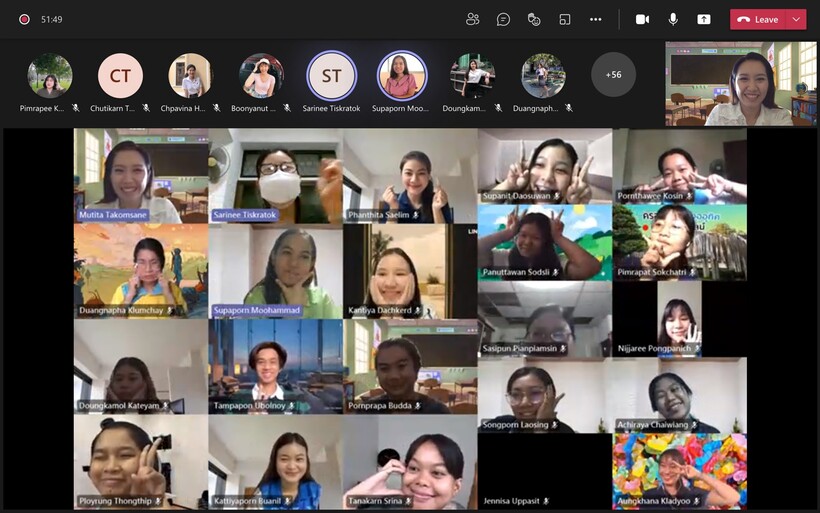The height and width of the screenshot is (513, 820).
Task: Click the Leave button
Action: (x=758, y=19)
